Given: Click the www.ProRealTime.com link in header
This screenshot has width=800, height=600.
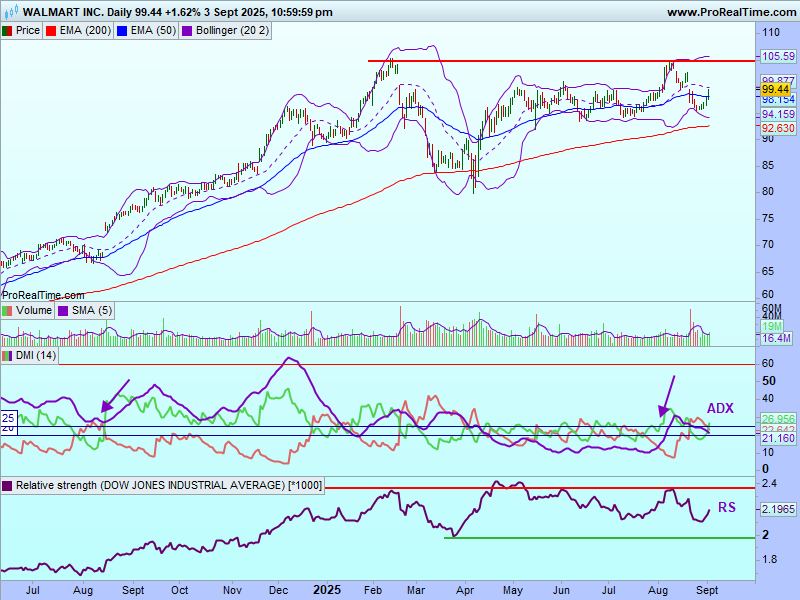Looking at the screenshot, I should [733, 12].
